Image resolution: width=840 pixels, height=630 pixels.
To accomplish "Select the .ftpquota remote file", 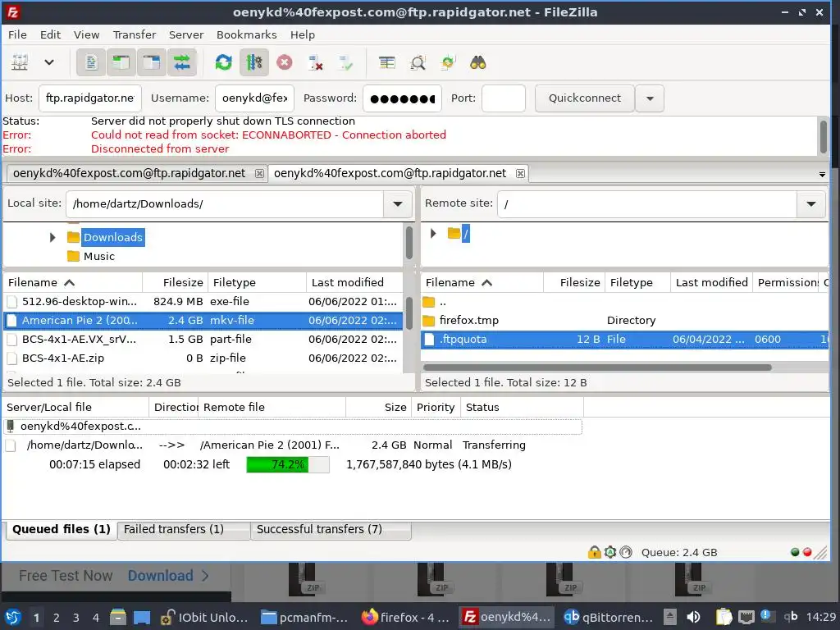I will [x=624, y=339].
